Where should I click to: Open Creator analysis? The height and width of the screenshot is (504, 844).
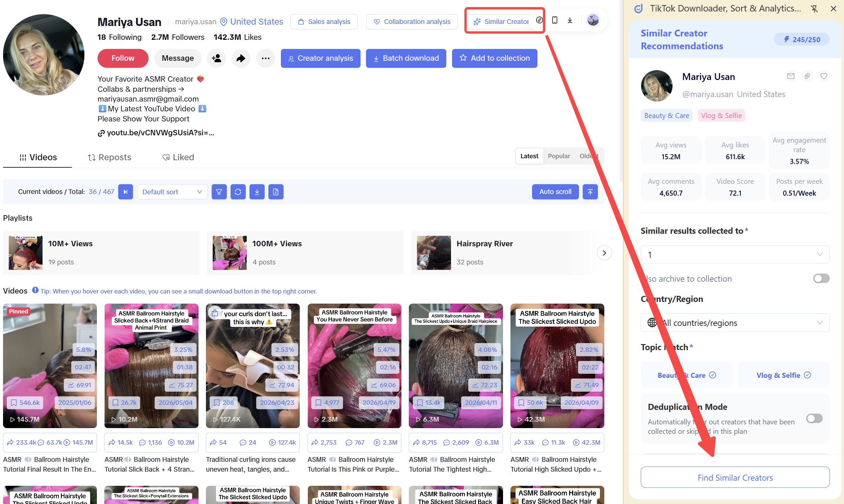click(320, 58)
